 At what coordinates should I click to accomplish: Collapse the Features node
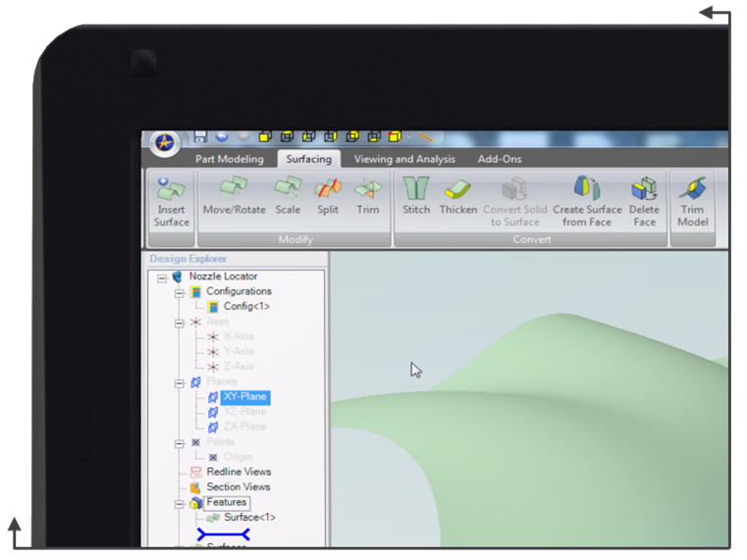(179, 504)
